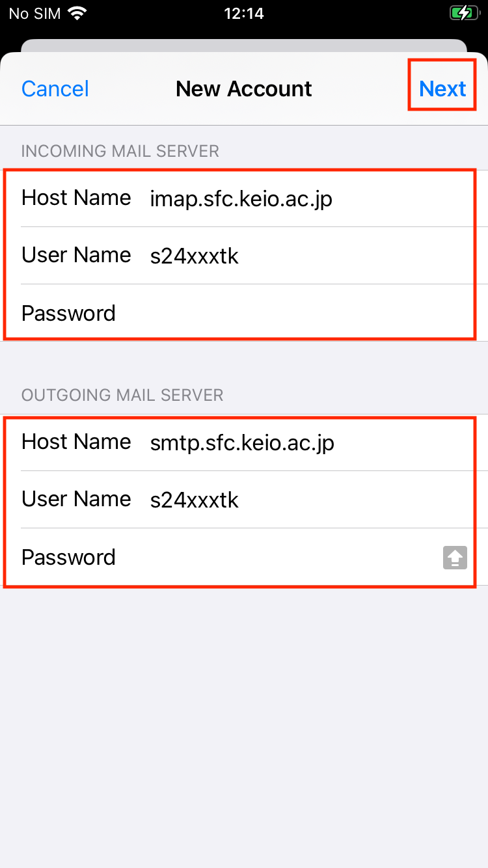Tap the No SIM carrier text

[x=33, y=13]
